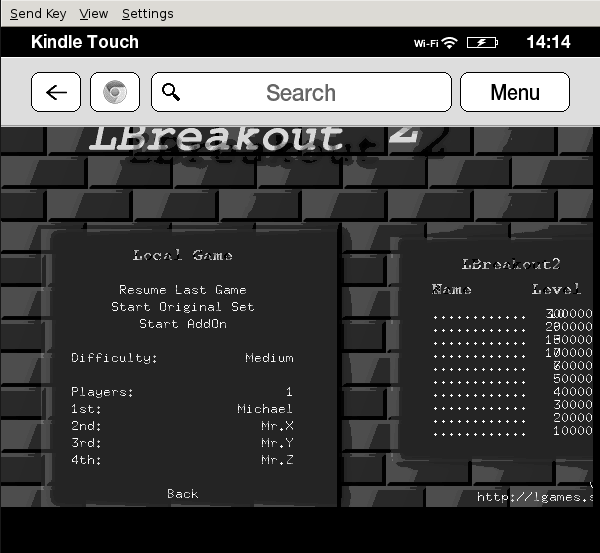Open the Kindle Menu button
Screen dimensions: 600x553
515,92
